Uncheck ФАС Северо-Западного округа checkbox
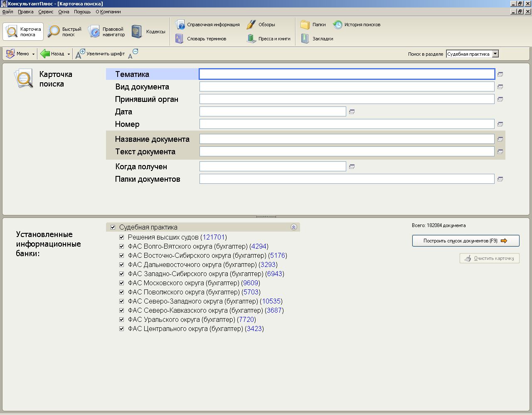 (121, 301)
